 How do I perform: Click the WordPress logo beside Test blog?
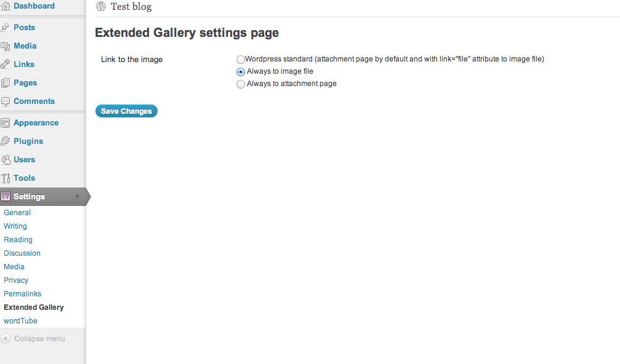(101, 6)
